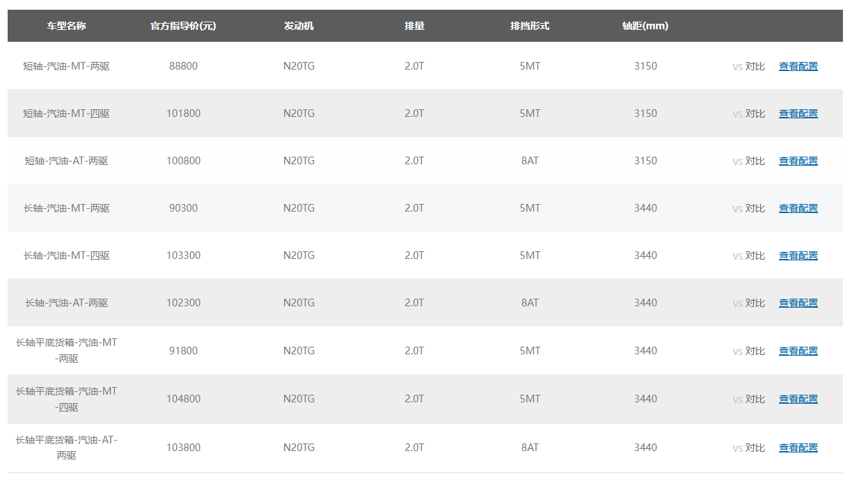
Task: Compare 短轴-汽油-AT-两驱 using VS 对比
Action: point(748,161)
